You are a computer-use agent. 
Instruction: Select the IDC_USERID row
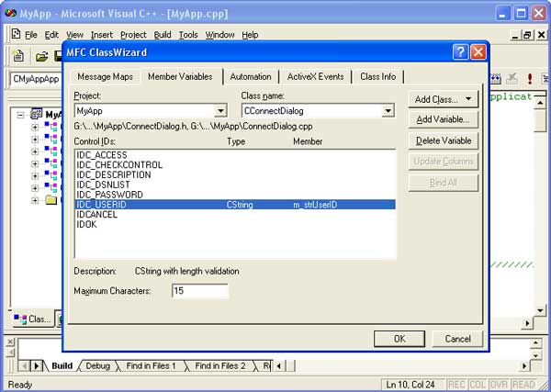tap(235, 205)
